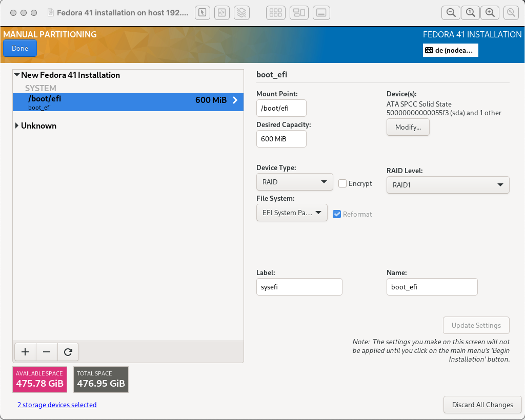Zoom in using the plus magnifier icon
This screenshot has width=525, height=420.
click(x=490, y=13)
